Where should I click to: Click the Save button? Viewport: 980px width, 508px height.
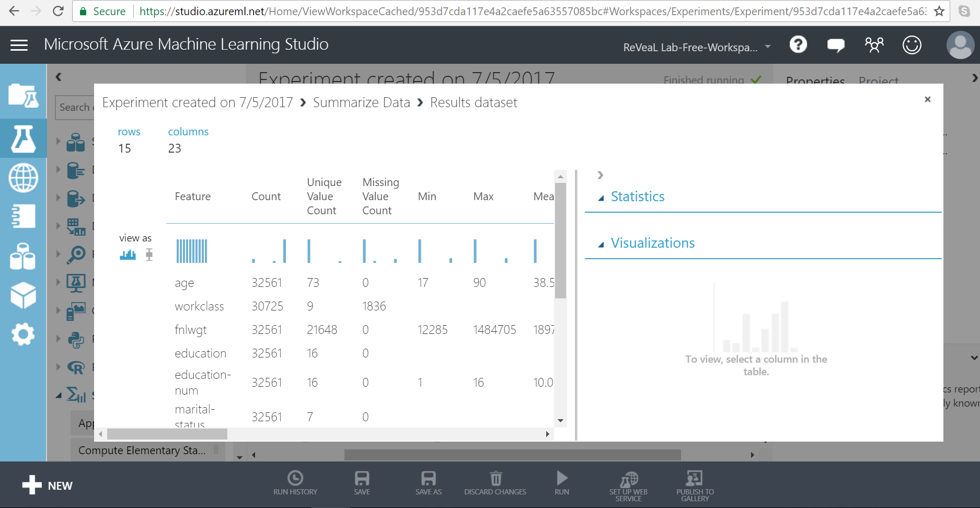click(362, 483)
